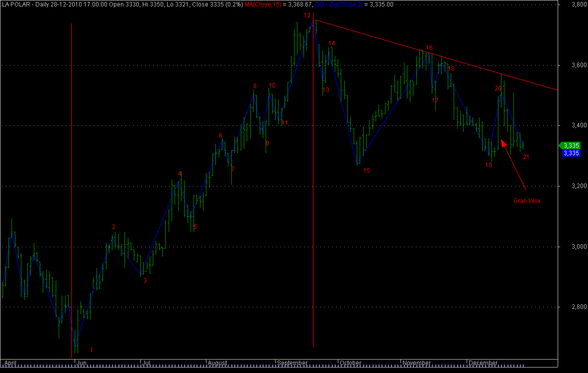The image size is (588, 373).
Task: Select wave label 18
Action: [451, 69]
